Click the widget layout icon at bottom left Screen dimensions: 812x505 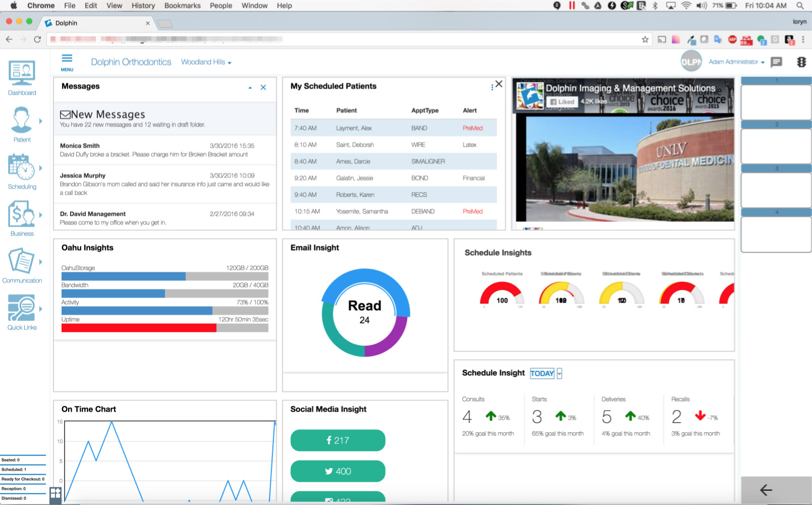click(x=55, y=493)
